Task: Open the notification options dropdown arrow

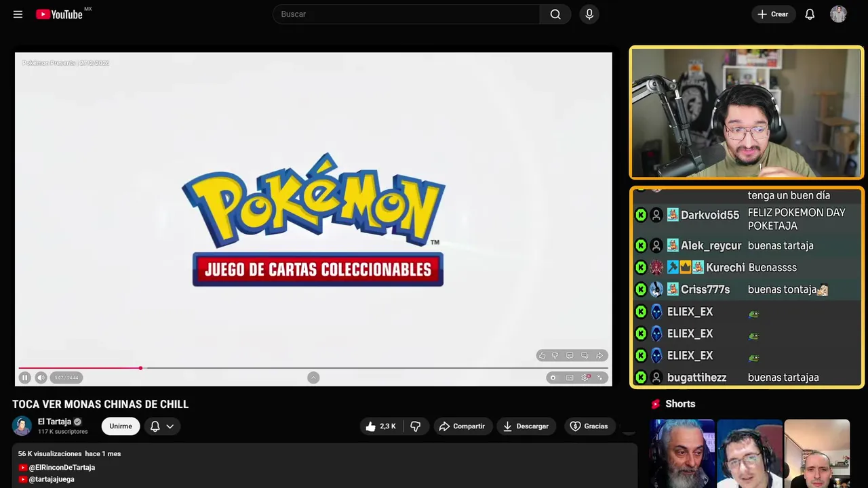Action: pos(170,426)
